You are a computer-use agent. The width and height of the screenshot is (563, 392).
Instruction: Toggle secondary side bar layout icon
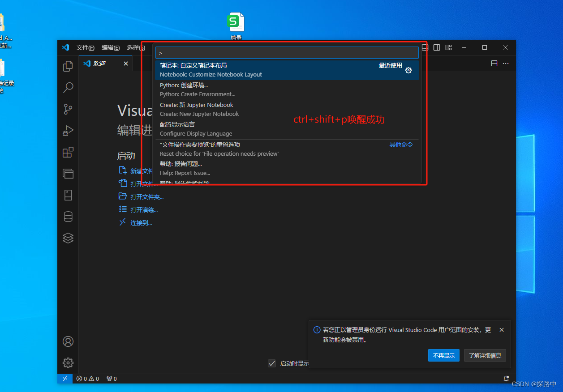point(437,47)
